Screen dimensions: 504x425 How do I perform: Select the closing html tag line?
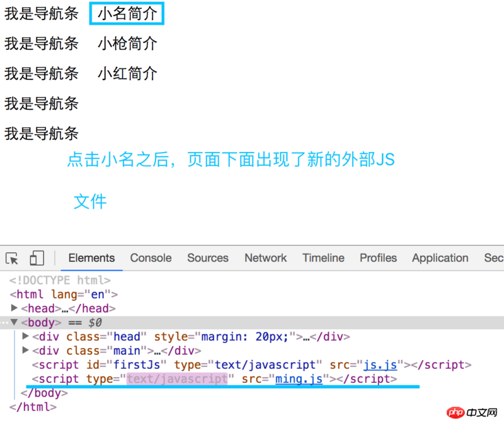(x=33, y=407)
